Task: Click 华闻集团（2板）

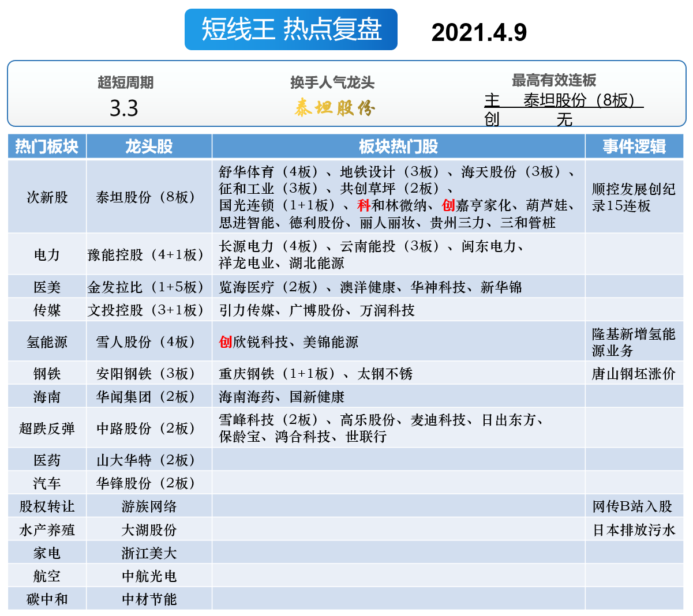Action: [149, 397]
